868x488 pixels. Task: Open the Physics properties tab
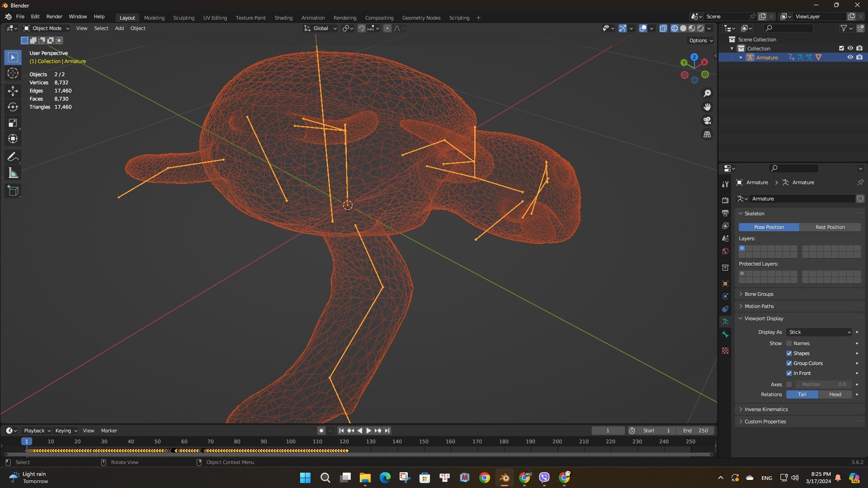tap(725, 296)
